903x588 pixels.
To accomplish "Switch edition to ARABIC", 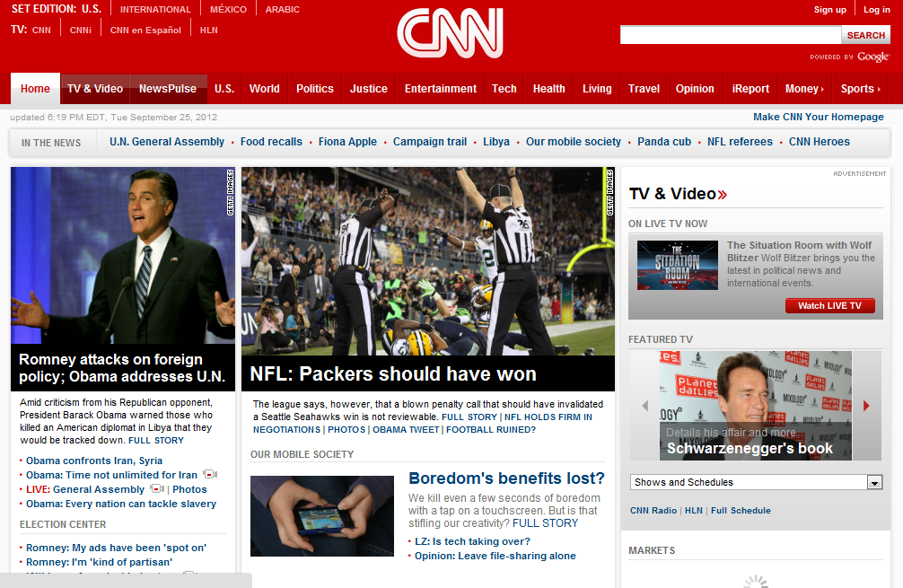I will (282, 10).
